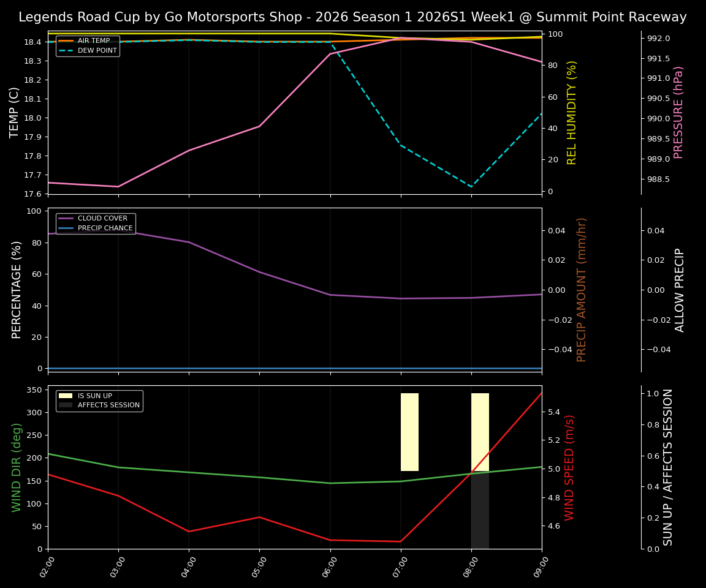Select the 06:00 tick label
Image resolution: width=706 pixels, height=588 pixels.
point(329,567)
